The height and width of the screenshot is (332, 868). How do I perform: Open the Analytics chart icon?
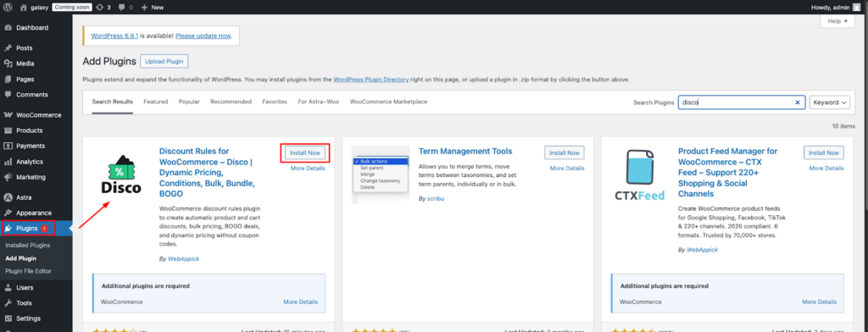8,162
